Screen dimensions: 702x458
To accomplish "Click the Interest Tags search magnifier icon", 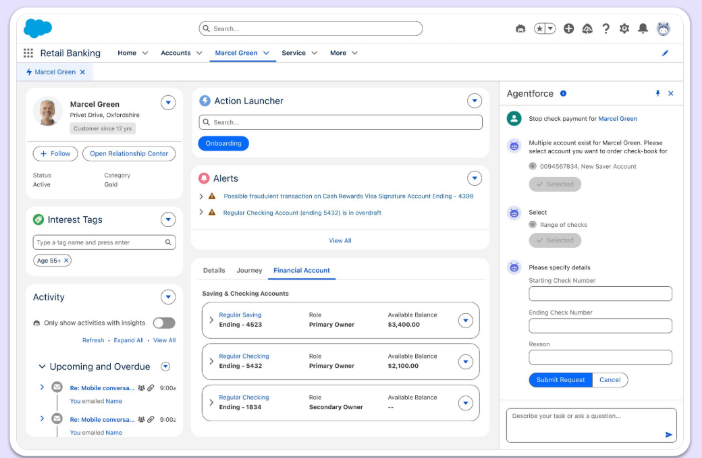I will pyautogui.click(x=168, y=242).
